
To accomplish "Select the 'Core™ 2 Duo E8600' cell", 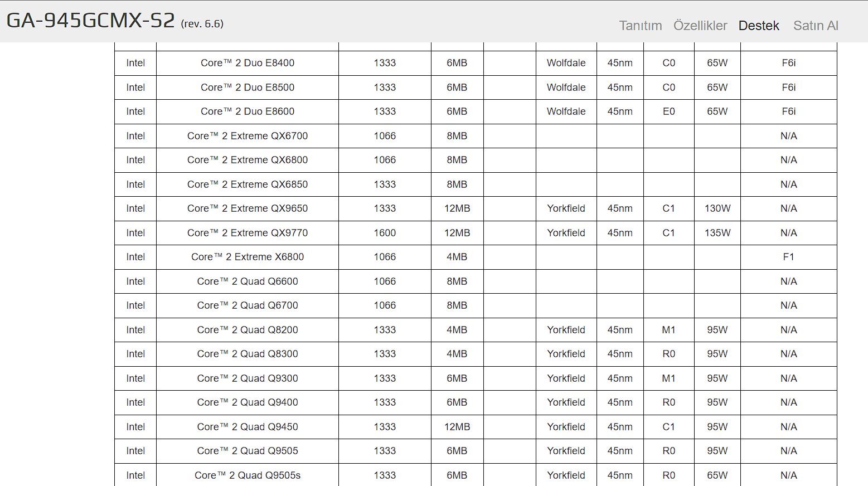I will pyautogui.click(x=248, y=111).
